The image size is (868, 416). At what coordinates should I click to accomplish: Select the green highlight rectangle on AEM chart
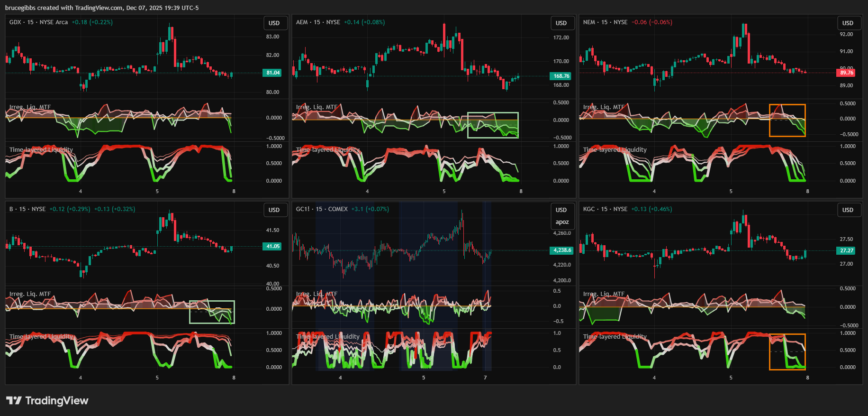coord(493,125)
